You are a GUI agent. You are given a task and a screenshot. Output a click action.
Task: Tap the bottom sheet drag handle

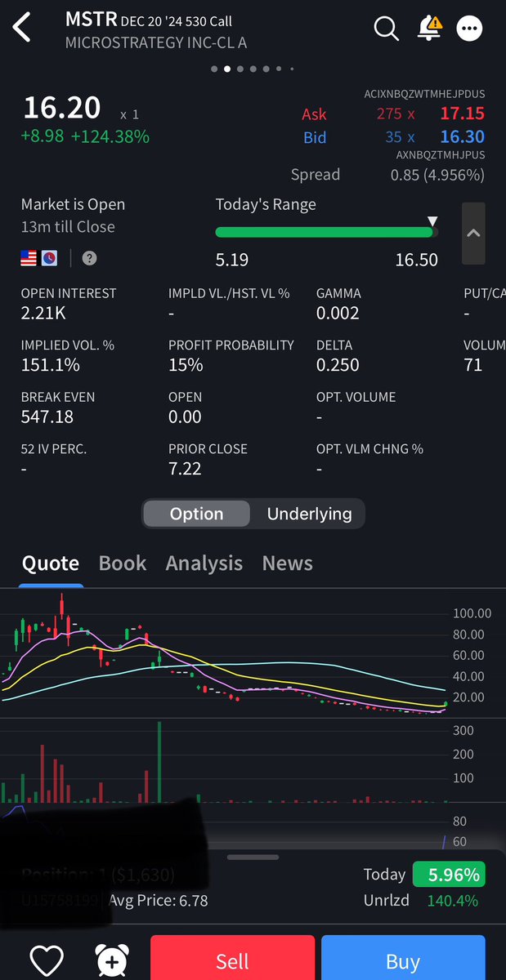[x=253, y=857]
